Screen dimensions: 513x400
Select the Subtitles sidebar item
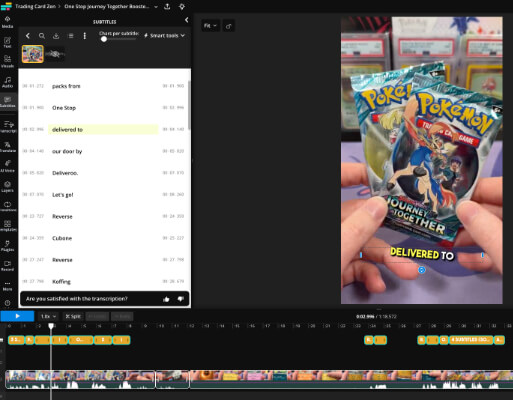(7, 102)
